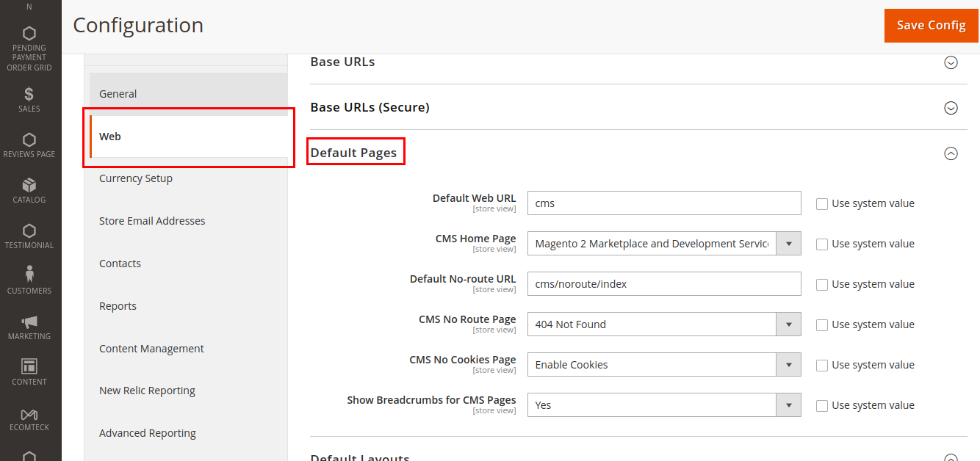
Task: Open the CMS No Cookies Page dropdown
Action: point(790,364)
